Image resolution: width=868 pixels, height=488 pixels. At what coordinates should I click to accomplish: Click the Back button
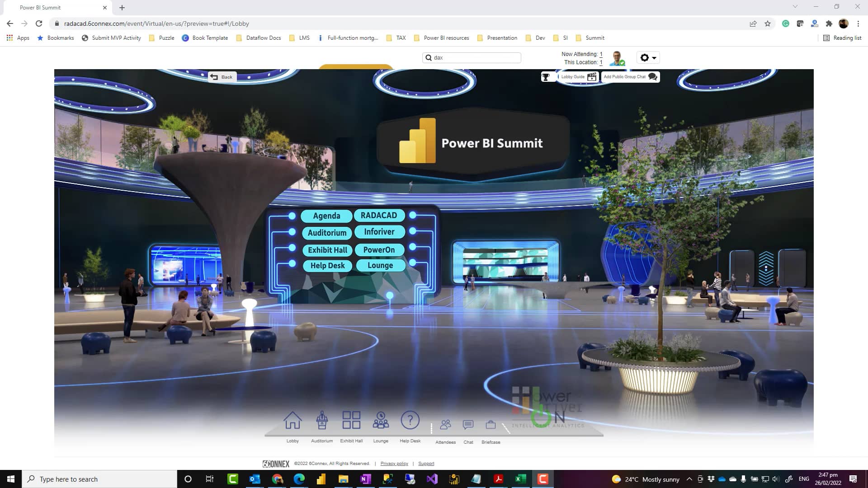(x=222, y=77)
